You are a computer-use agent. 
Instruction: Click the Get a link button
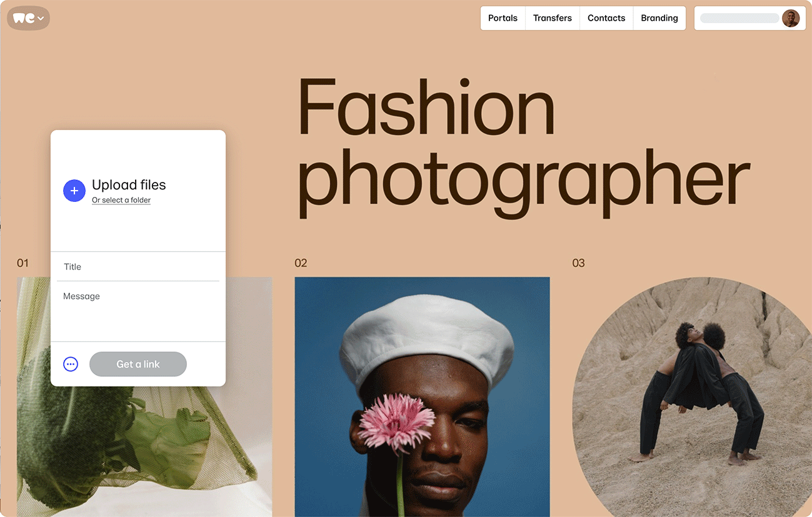tap(138, 363)
